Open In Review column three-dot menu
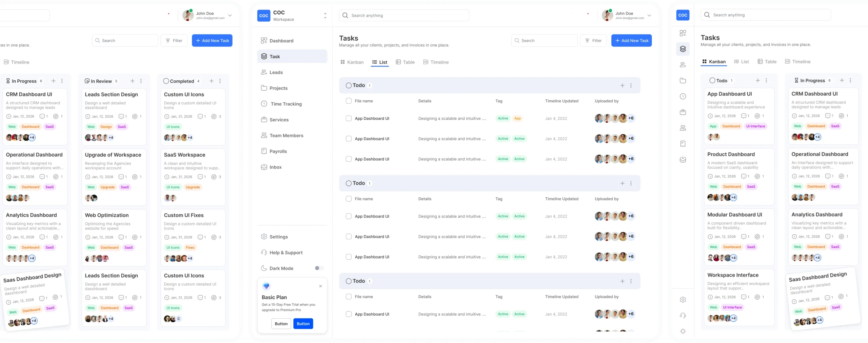The height and width of the screenshot is (343, 868). coord(141,81)
